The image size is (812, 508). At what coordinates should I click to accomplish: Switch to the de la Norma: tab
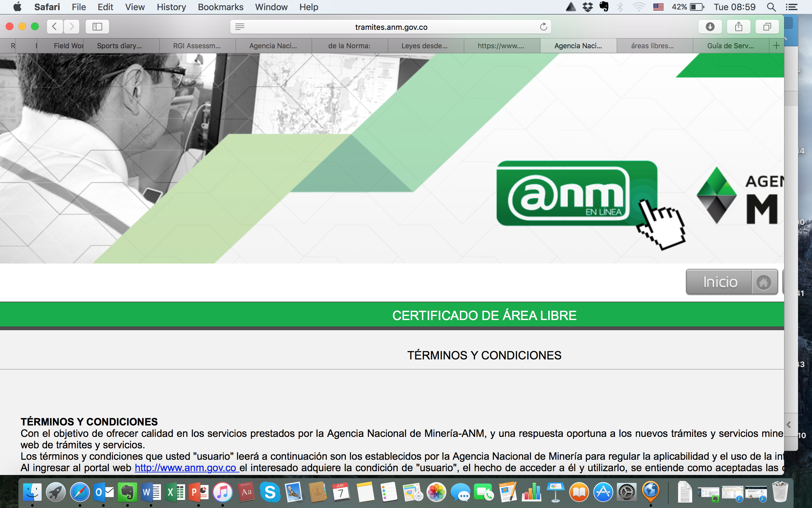tap(350, 46)
